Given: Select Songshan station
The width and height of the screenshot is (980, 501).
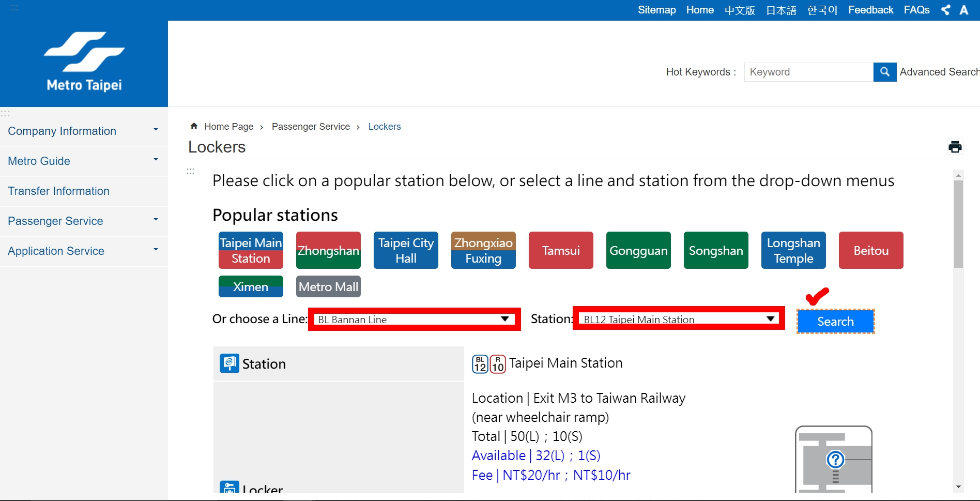Looking at the screenshot, I should coord(716,250).
